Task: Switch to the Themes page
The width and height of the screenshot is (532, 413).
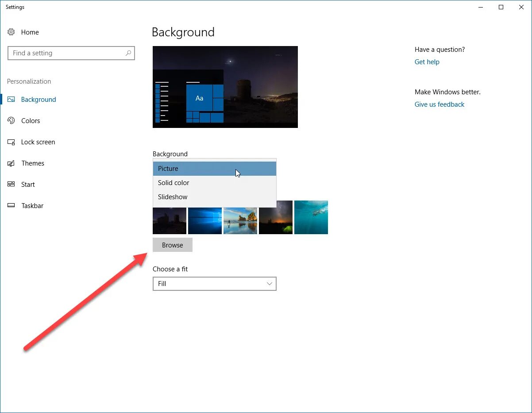Action: [x=33, y=163]
